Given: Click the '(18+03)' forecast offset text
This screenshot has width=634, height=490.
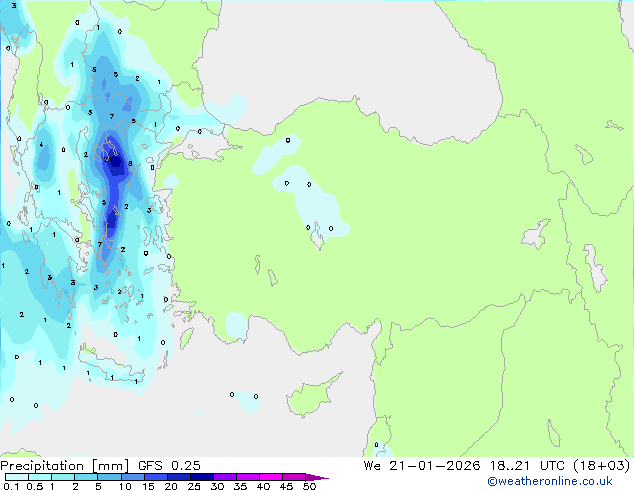Looking at the screenshot, I should [x=602, y=466].
